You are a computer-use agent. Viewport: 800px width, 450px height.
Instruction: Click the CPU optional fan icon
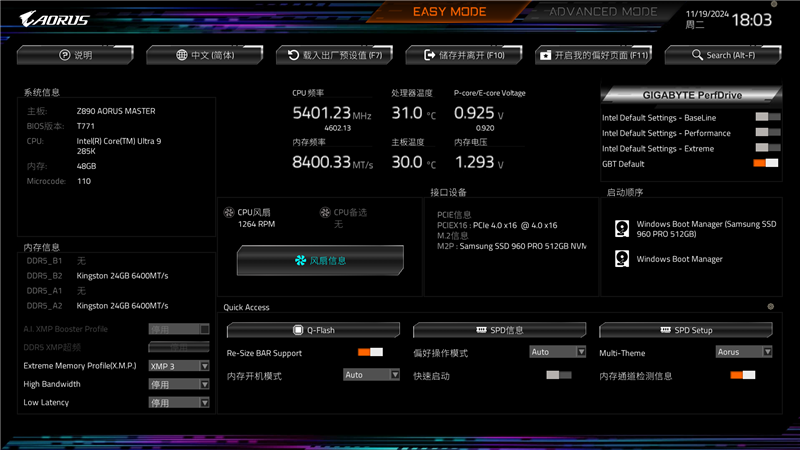pos(325,212)
